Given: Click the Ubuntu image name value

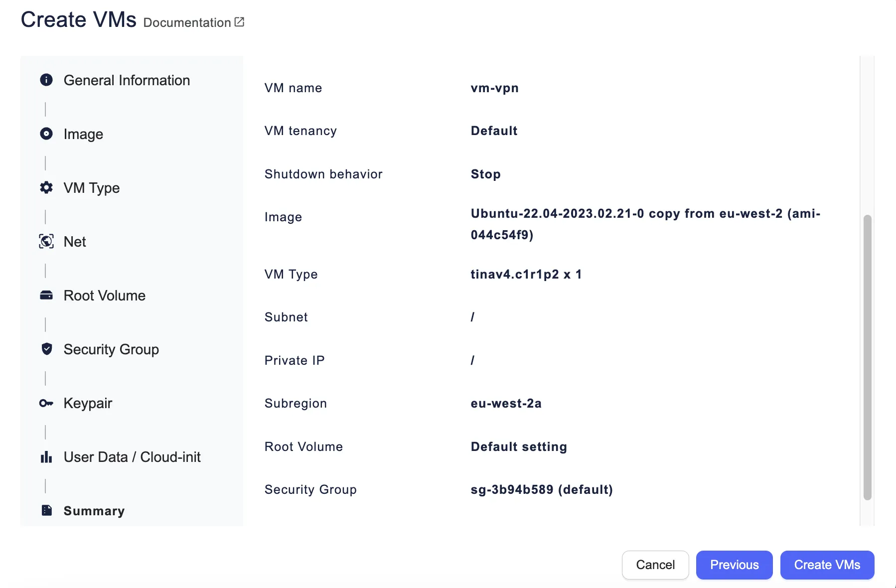Looking at the screenshot, I should pyautogui.click(x=645, y=224).
